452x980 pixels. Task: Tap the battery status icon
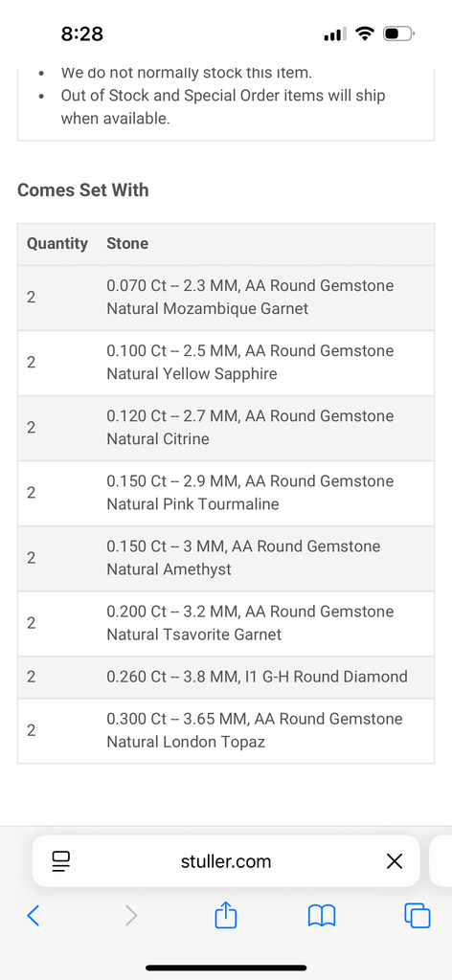pyautogui.click(x=398, y=33)
